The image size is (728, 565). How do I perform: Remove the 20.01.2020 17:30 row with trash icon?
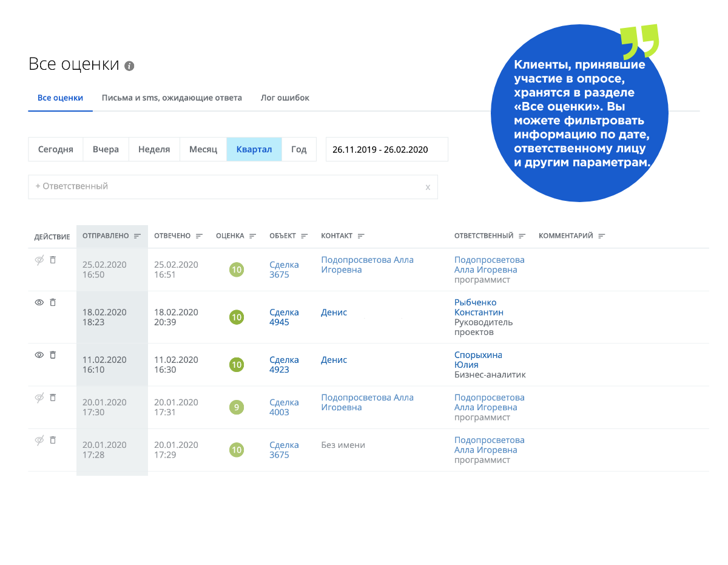coord(53,398)
